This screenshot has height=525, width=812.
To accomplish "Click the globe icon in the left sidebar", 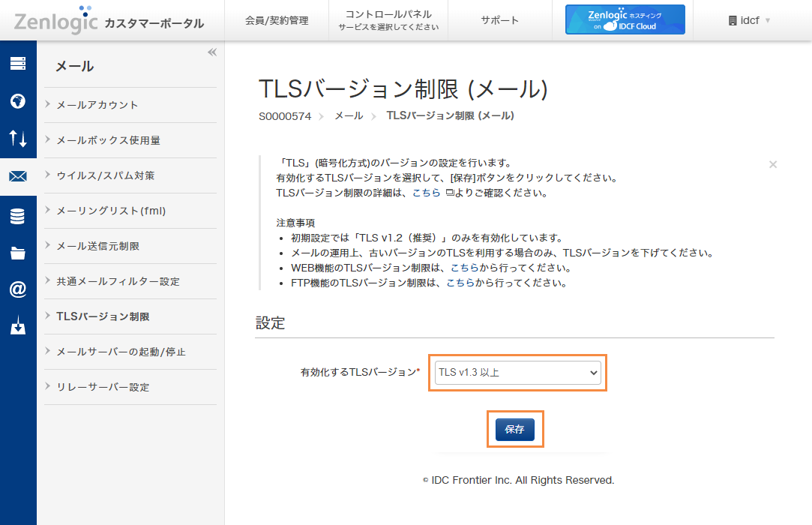I will click(18, 101).
